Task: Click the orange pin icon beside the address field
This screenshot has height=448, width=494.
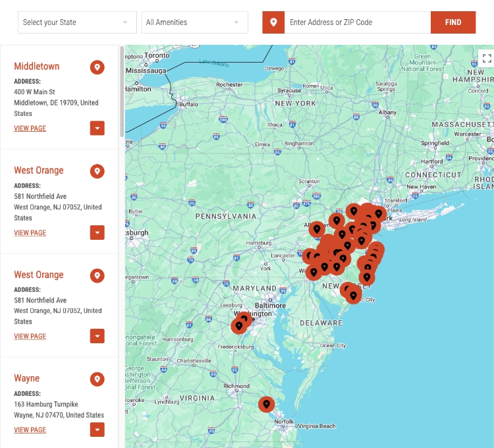Action: tap(273, 22)
